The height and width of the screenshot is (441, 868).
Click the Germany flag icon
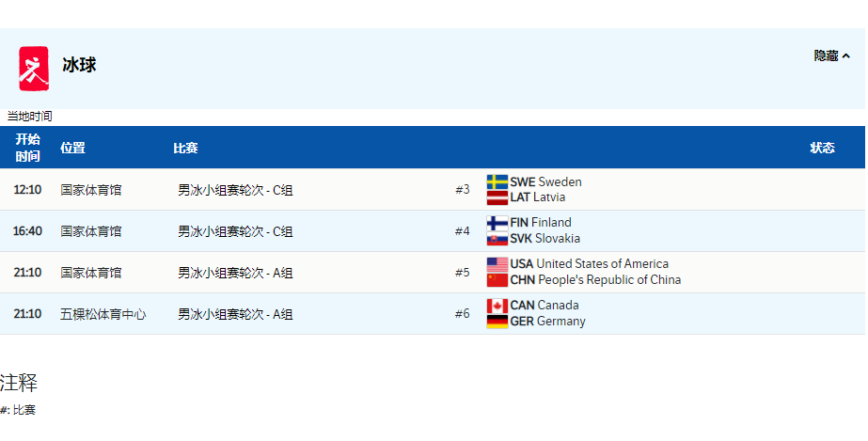click(497, 322)
